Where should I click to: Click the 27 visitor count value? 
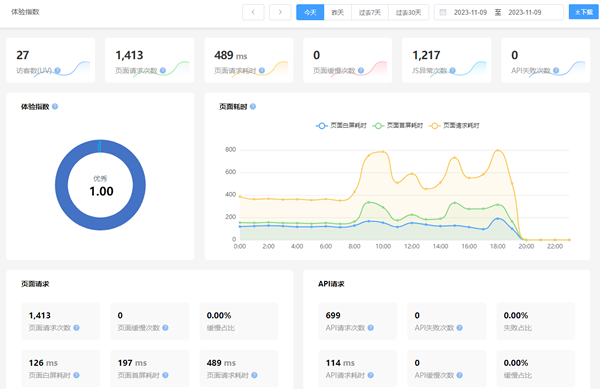tap(23, 55)
